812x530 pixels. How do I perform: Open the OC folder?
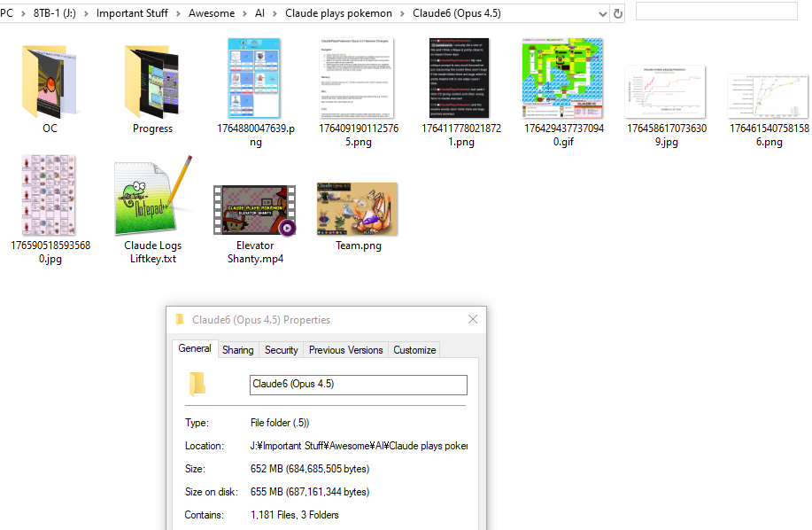50,82
